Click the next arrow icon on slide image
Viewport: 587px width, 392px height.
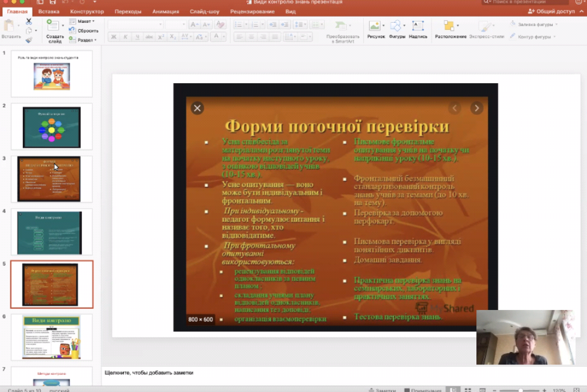[476, 108]
